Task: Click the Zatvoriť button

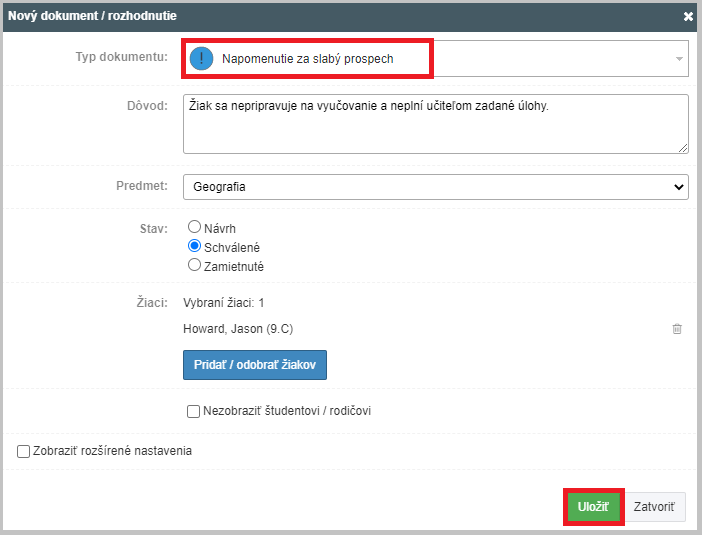Action: 654,507
